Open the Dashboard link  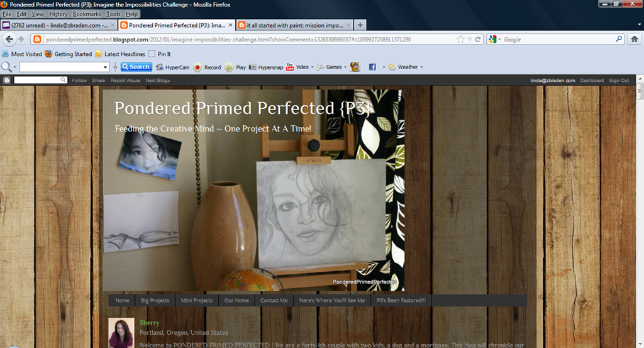point(592,81)
